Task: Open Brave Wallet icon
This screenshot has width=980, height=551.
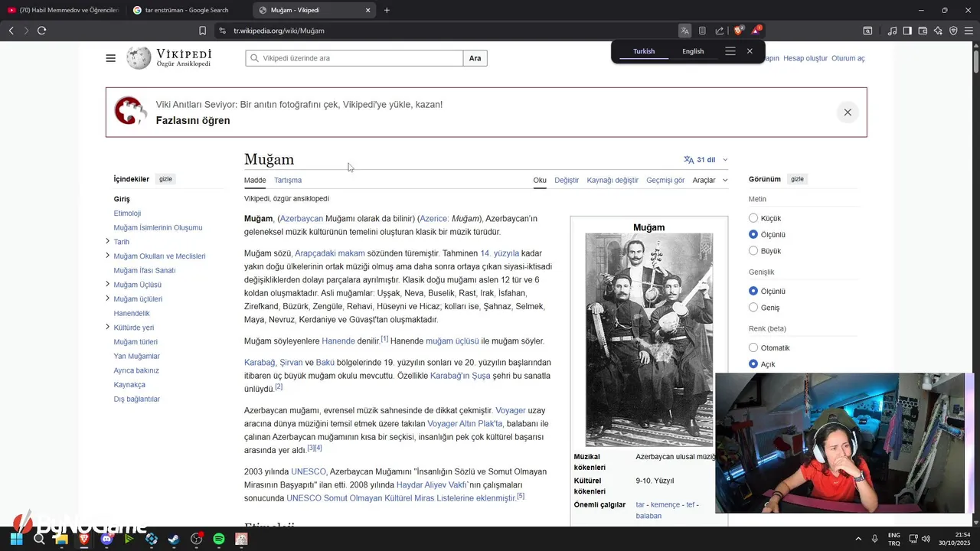Action: 923,31
